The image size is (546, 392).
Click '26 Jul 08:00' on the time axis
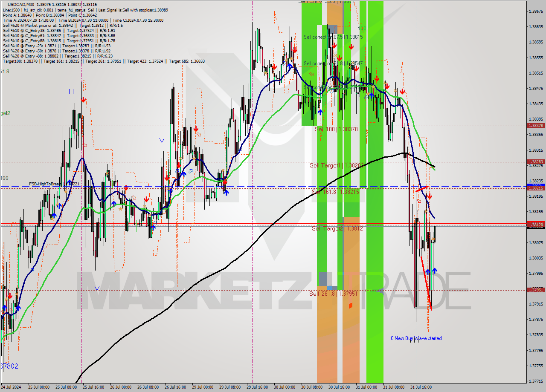coord(148,387)
